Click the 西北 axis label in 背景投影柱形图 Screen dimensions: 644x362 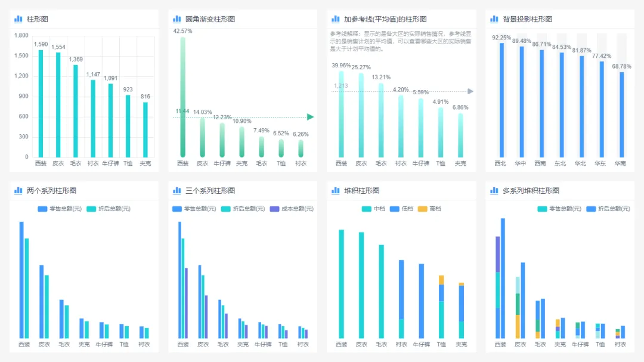500,163
